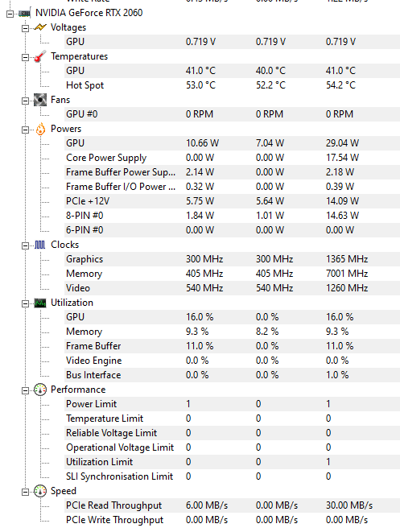
Task: Select the Video Engine utilization row
Action: tap(233, 361)
